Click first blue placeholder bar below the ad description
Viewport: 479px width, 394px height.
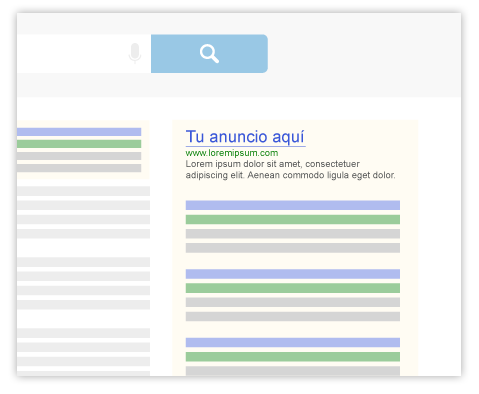293,205
